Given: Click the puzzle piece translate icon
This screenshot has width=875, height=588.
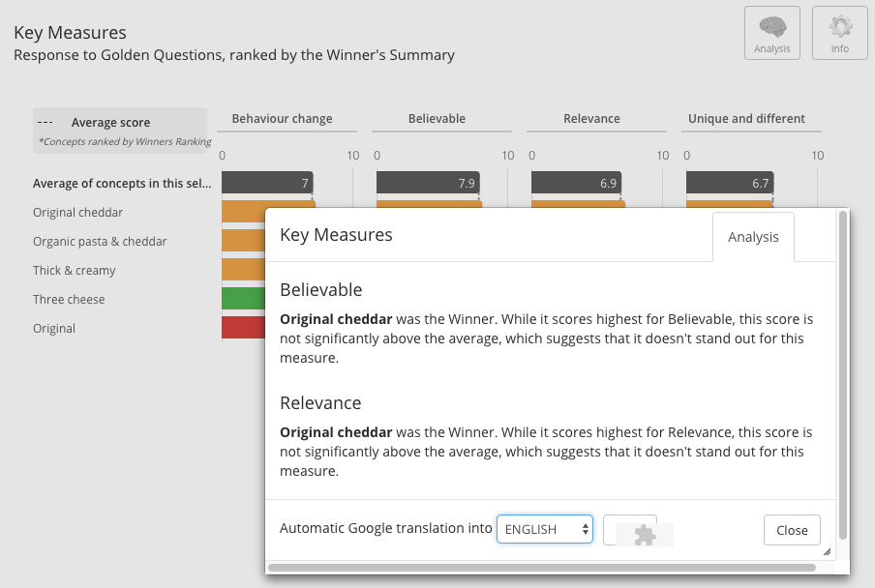Looking at the screenshot, I should [x=645, y=535].
